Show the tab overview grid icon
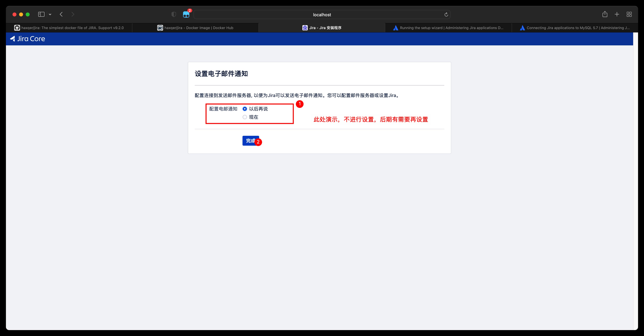Image resolution: width=644 pixels, height=336 pixels. 629,14
